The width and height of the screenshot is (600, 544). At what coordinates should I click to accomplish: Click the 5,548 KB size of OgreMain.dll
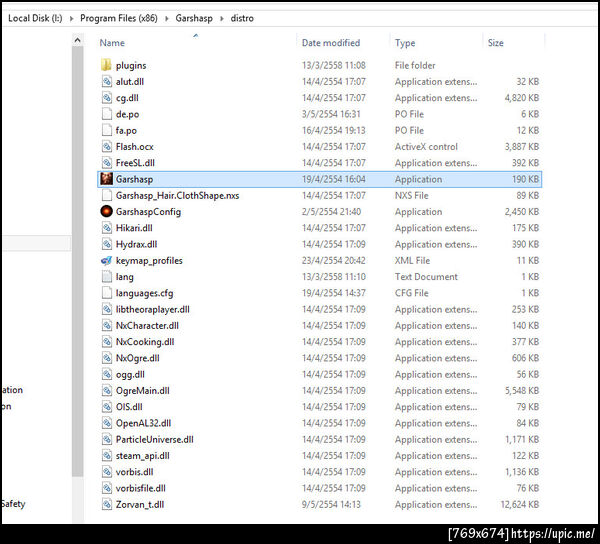(x=522, y=391)
